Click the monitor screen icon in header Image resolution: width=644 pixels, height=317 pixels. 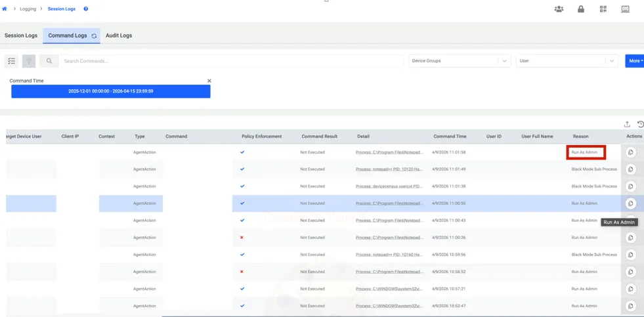[625, 9]
